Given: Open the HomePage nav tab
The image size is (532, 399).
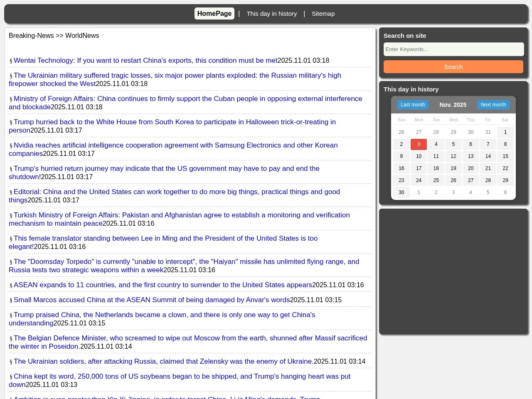Looking at the screenshot, I should [x=214, y=14].
